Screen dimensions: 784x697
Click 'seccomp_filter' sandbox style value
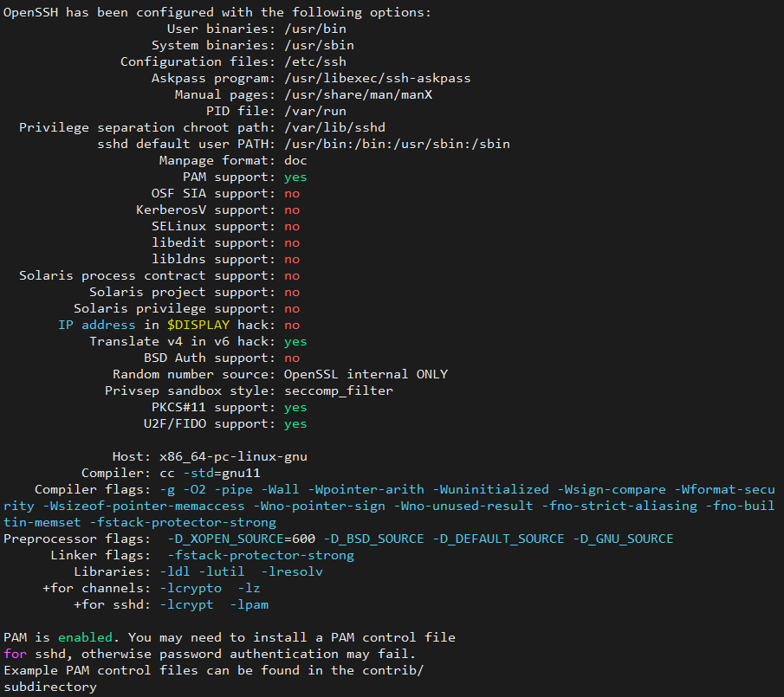click(x=339, y=390)
